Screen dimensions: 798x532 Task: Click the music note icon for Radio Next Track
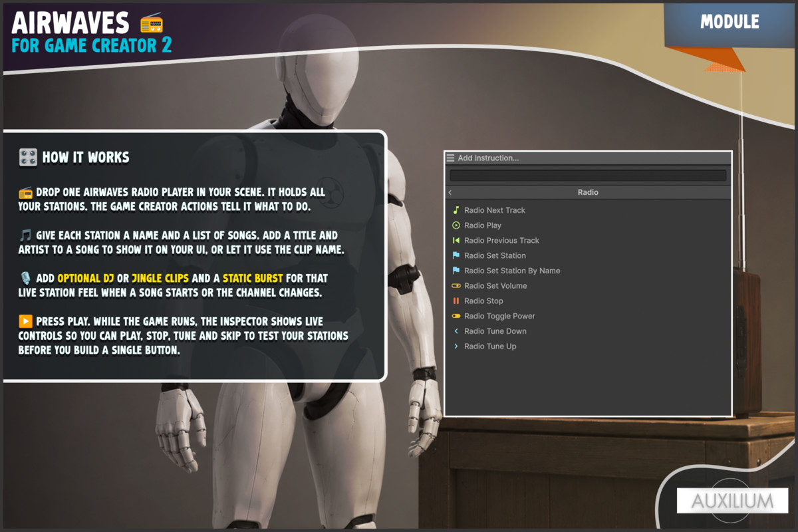click(456, 210)
